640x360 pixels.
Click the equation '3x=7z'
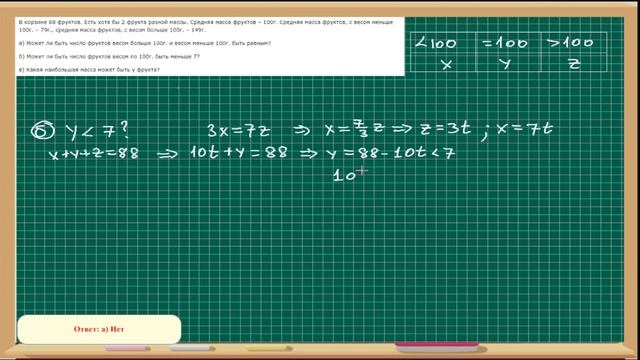[238, 131]
